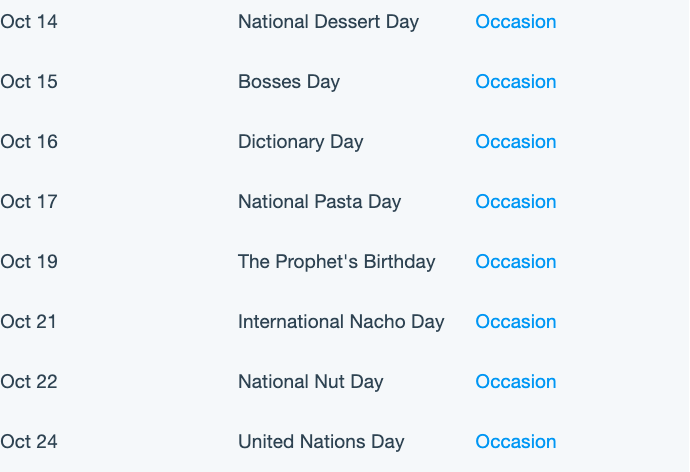The image size is (690, 472).
Task: Open the Occasion link for The Prophet's Birthday
Action: click(x=516, y=262)
